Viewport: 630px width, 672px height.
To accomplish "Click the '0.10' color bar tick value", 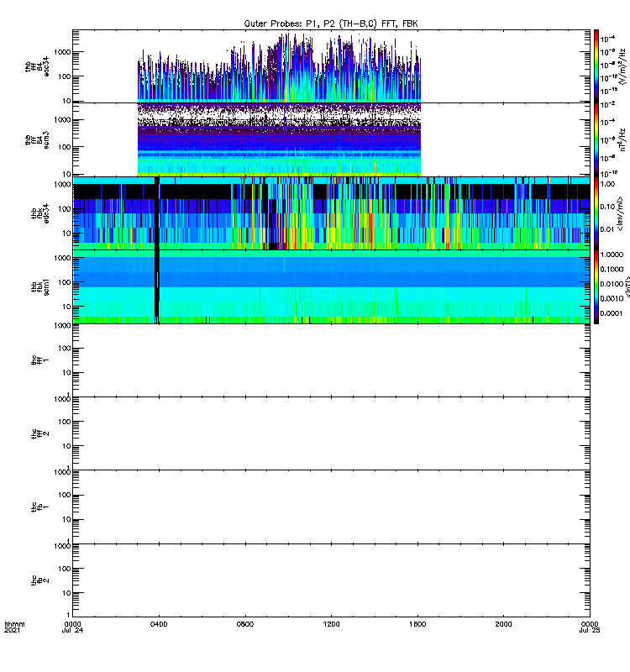I will (x=607, y=207).
